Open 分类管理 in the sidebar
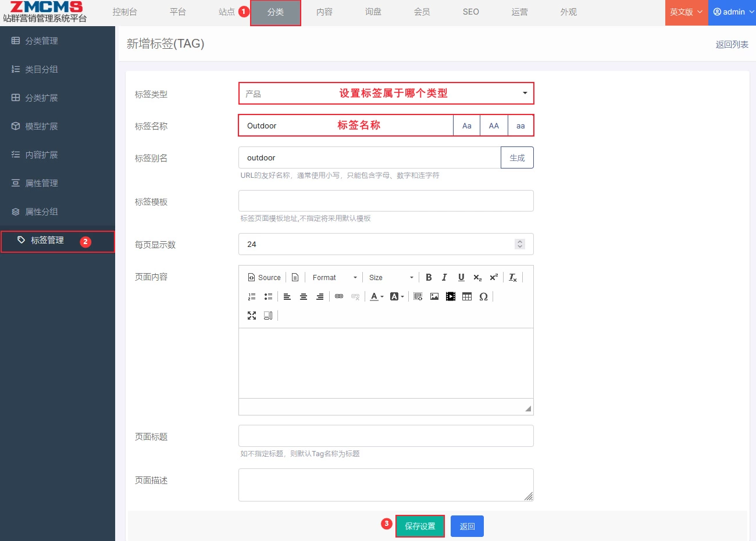The image size is (756, 541). 58,41
